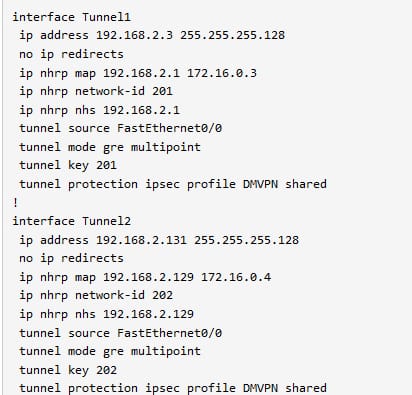Click the 'ip nhrp network-id 202' line
Viewport: 412px width, 395px height.
[x=96, y=295]
